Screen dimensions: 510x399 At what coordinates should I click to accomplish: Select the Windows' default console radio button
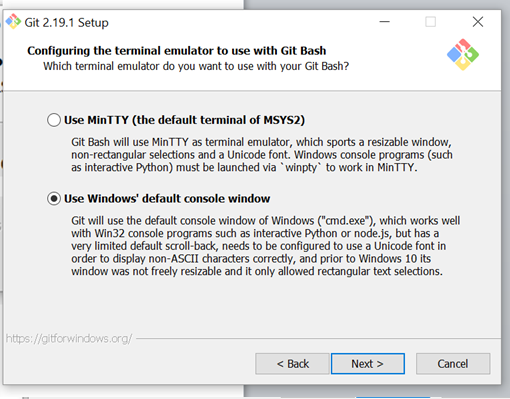pyautogui.click(x=54, y=199)
